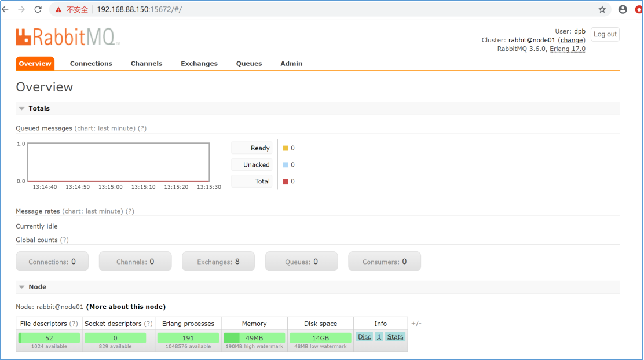This screenshot has height=360, width=644.
Task: Click the file descriptors 52 bar
Action: click(x=49, y=338)
